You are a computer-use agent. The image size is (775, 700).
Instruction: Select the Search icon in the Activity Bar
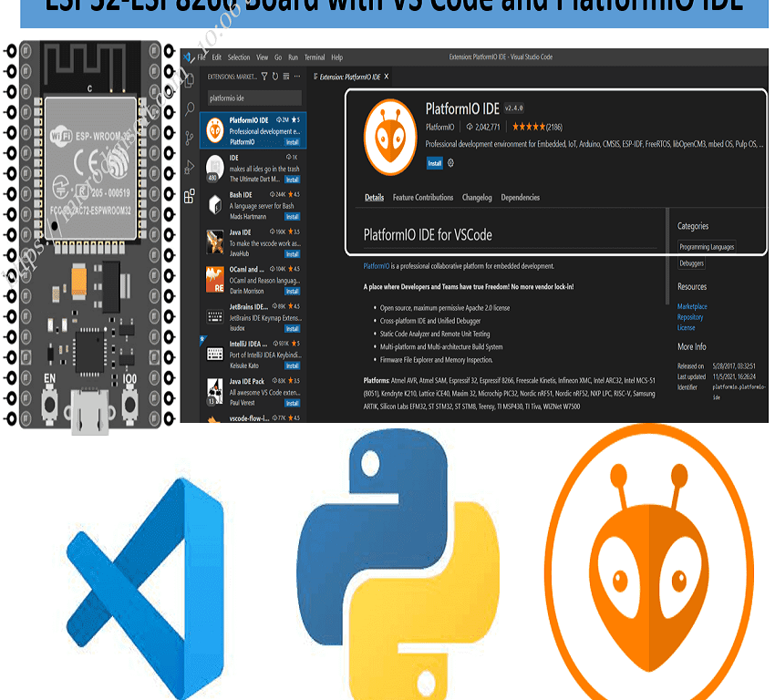click(x=189, y=107)
